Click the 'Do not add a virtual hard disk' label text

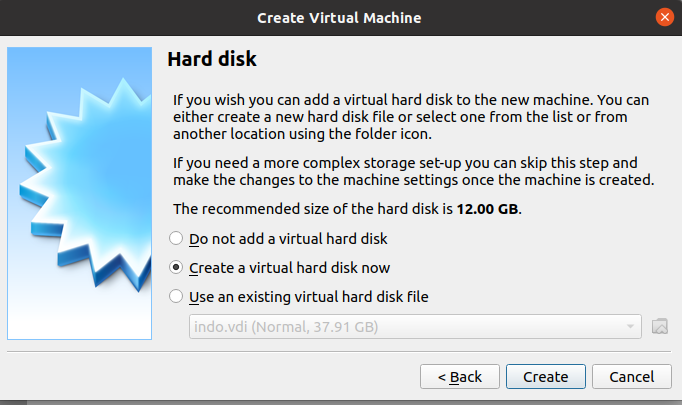288,239
